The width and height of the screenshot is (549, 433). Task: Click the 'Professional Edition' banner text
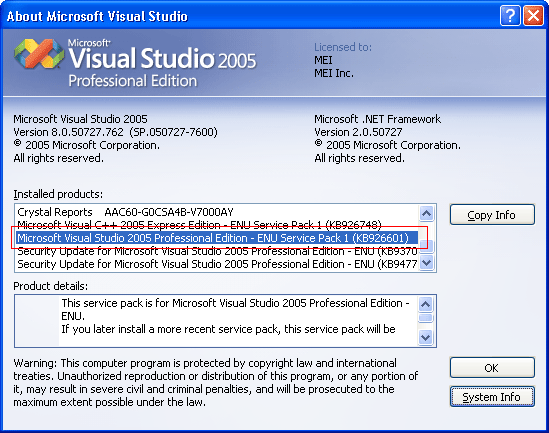(x=133, y=81)
